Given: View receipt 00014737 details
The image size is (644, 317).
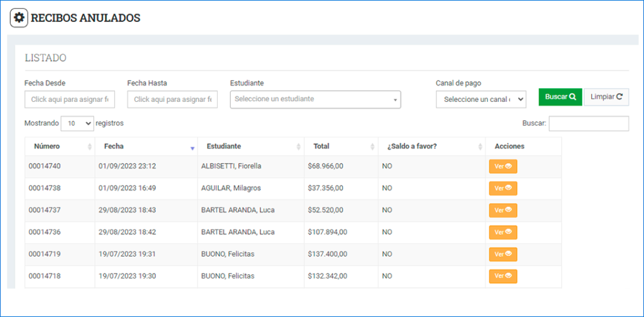Looking at the screenshot, I should [502, 210].
